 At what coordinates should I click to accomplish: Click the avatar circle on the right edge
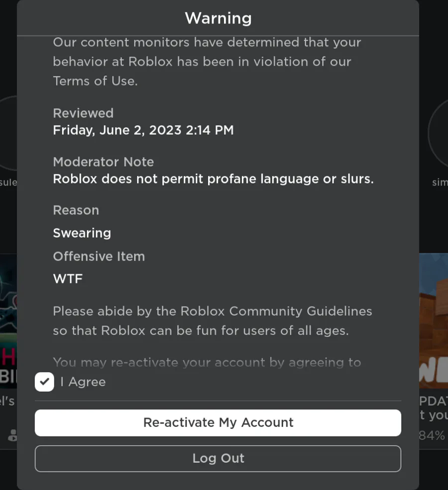pyautogui.click(x=438, y=134)
